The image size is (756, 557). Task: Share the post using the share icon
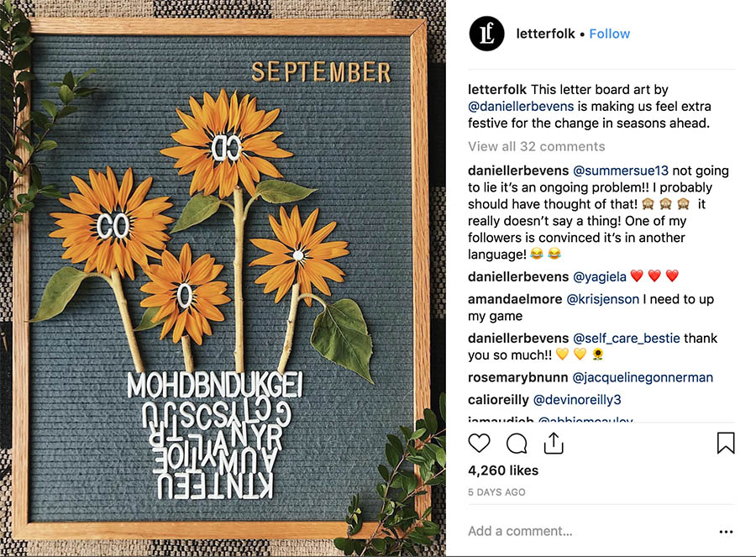point(554,443)
